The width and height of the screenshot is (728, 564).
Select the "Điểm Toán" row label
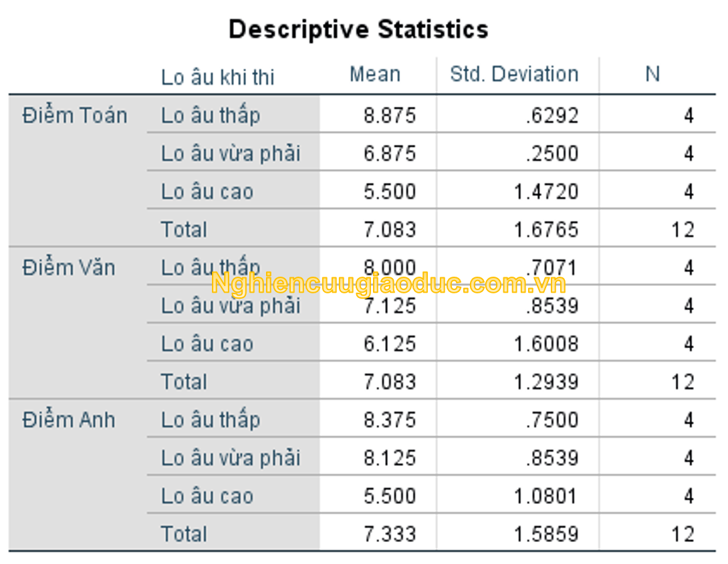pos(74,116)
